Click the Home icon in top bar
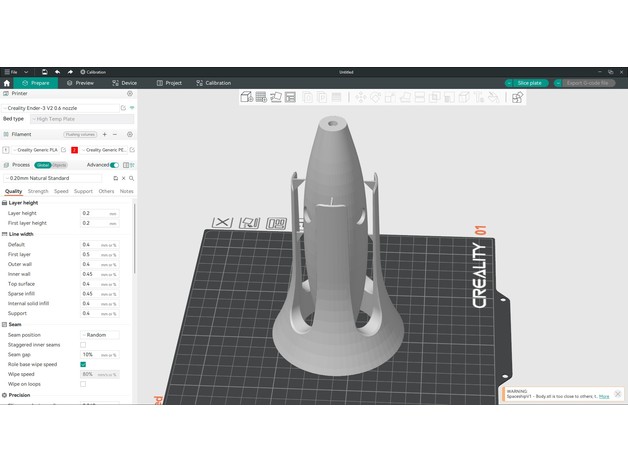The image size is (628, 472). point(8,83)
